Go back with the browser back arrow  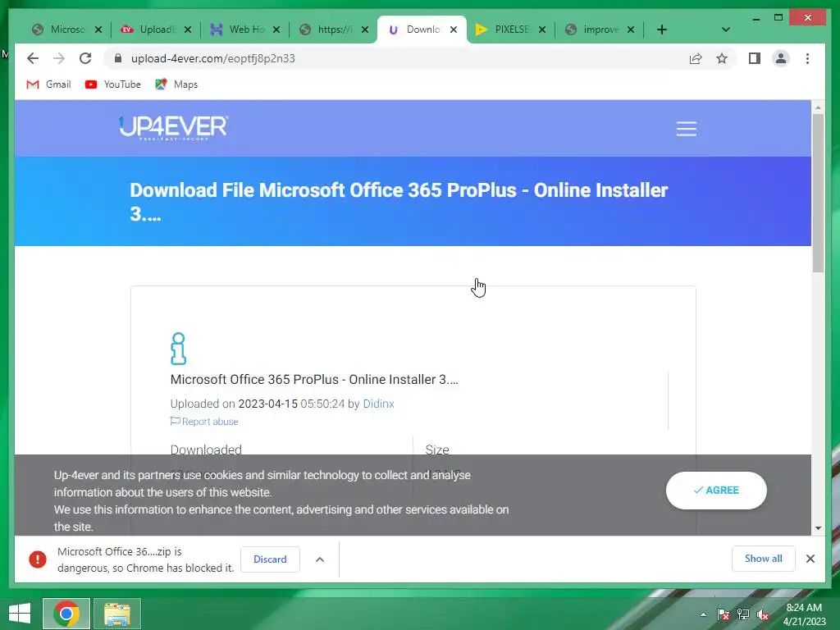click(33, 58)
